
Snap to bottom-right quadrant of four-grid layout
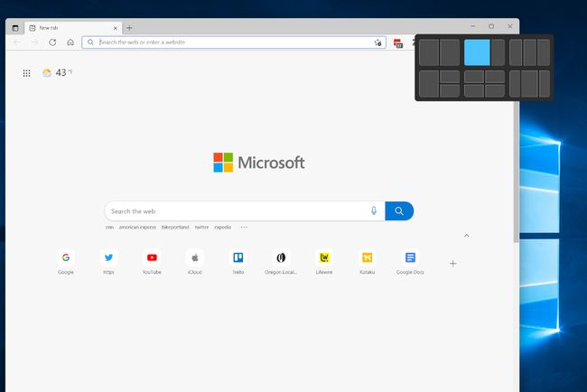(495, 90)
